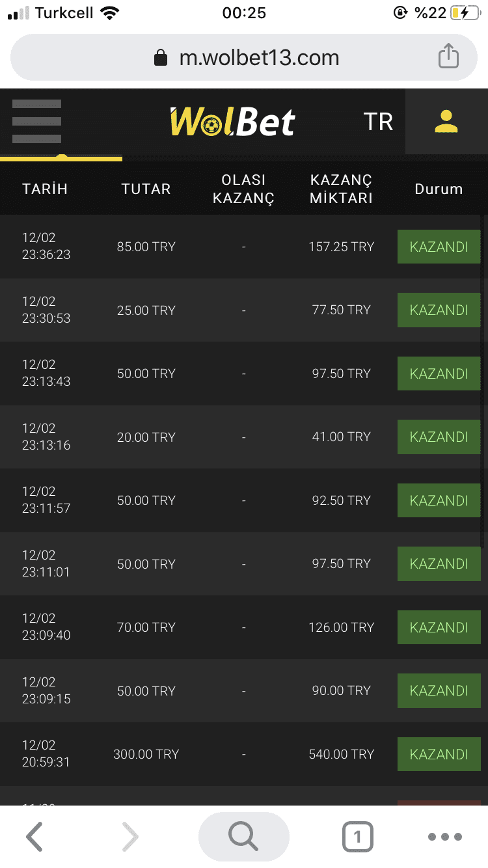The image size is (488, 868).
Task: Select the KAZANÇ MİKTARI column header
Action: [341, 189]
